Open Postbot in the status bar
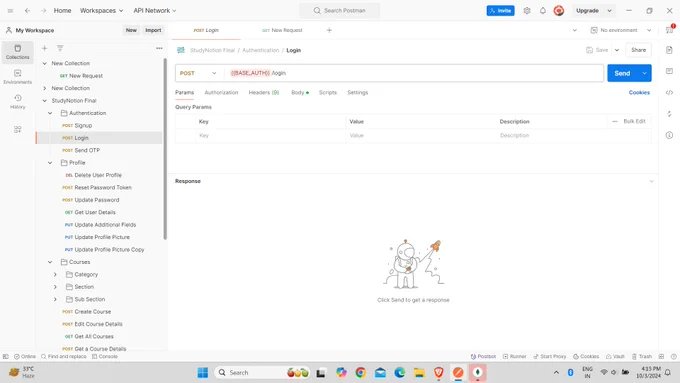 click(483, 357)
